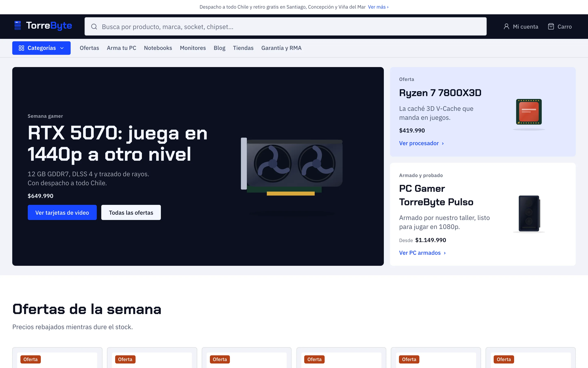
Task: Click the RTX 5070 graphics card image
Action: pyautogui.click(x=292, y=167)
